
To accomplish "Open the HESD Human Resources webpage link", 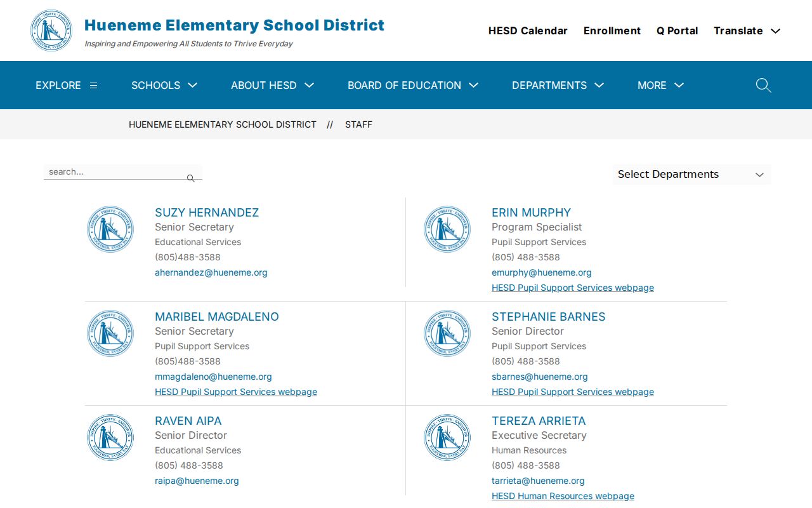I will point(563,496).
